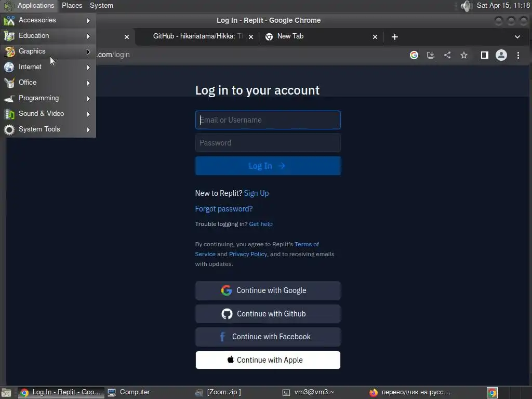532x399 pixels.
Task: Open the Sound & Video menu category
Action: tap(48, 114)
